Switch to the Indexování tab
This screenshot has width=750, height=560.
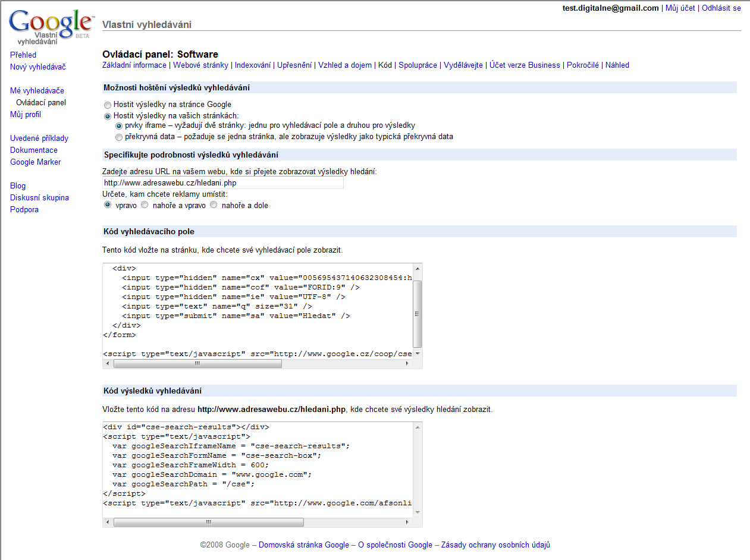point(253,65)
